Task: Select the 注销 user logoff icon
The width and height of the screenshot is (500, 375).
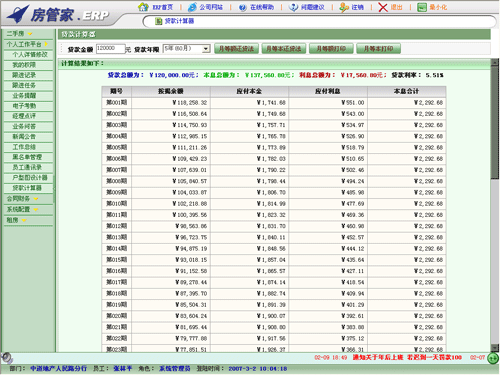Action: tap(344, 7)
